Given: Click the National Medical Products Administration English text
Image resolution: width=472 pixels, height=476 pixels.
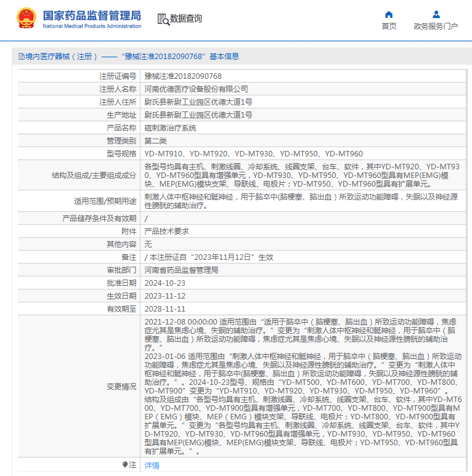Looking at the screenshot, I should click(92, 26).
